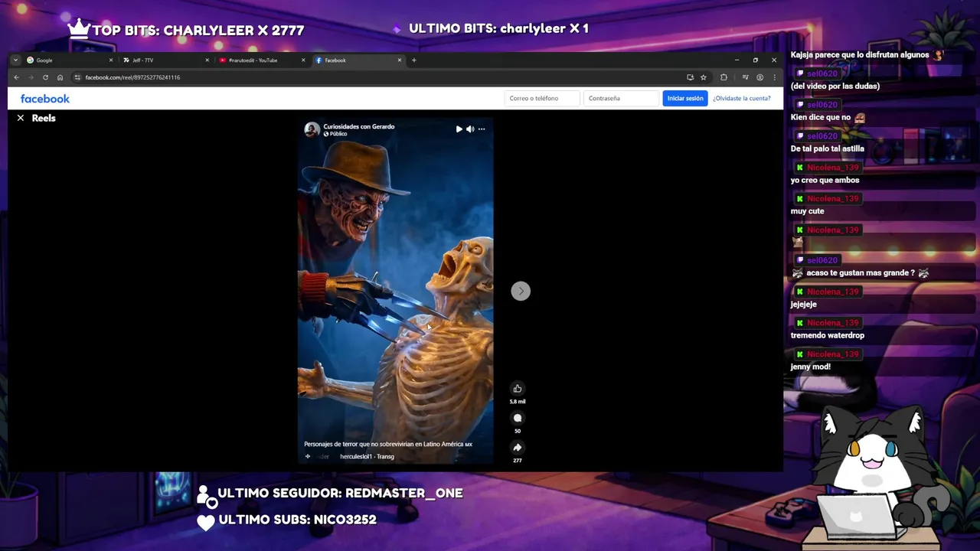Screen dimensions: 980x551
Task: Open the Chrome three-dot menu
Action: point(774,77)
